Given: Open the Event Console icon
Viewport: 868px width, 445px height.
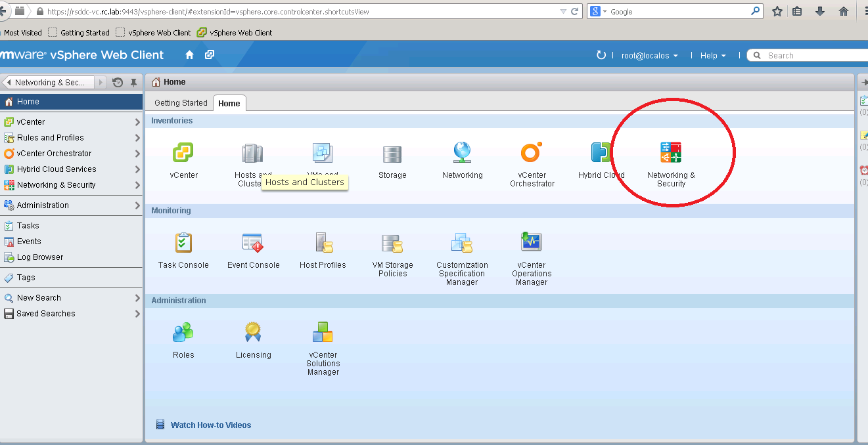Looking at the screenshot, I should click(253, 244).
